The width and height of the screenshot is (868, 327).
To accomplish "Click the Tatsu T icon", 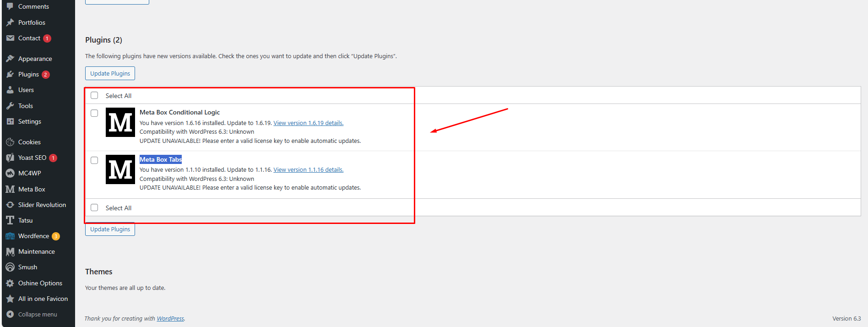I will pyautogui.click(x=10, y=220).
